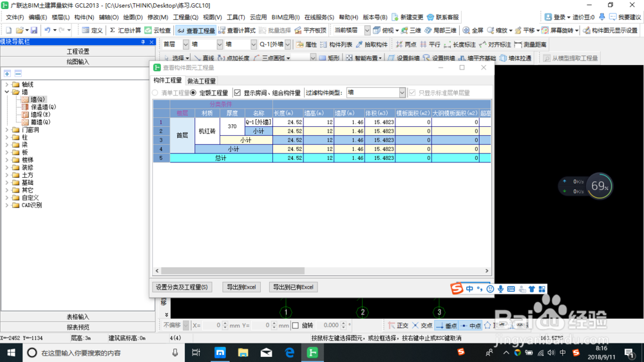Toggle 显示房间、组合构件量 checkbox
644x362 pixels.
point(238,93)
